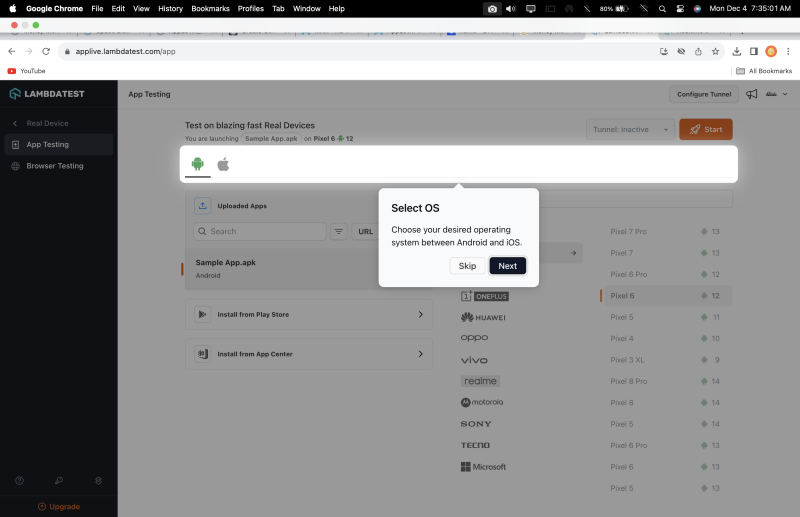Click the LambdaTest logo
This screenshot has height=517, width=800.
point(47,93)
